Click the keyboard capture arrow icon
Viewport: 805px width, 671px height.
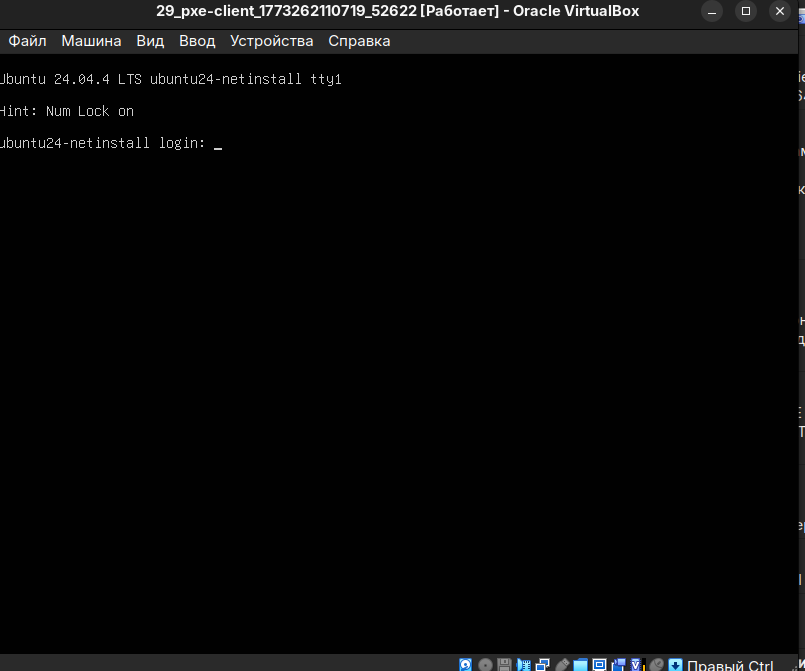(676, 665)
